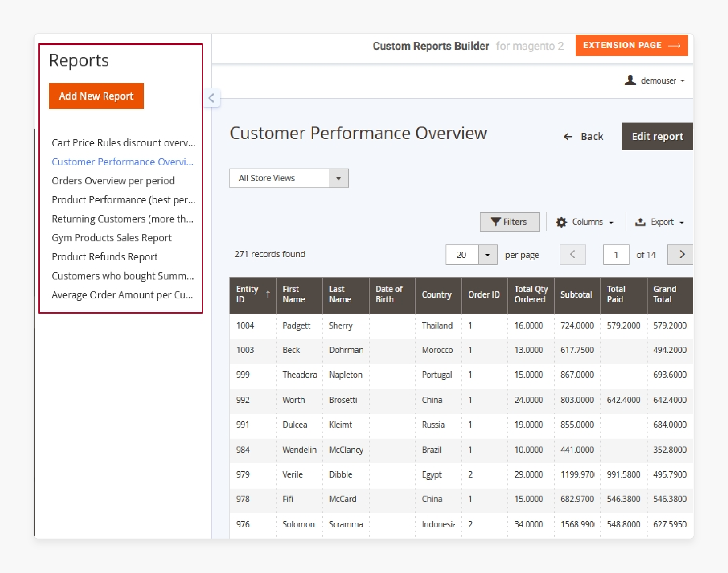Open Cart Price Rules discount overview report
The image size is (728, 573).
[x=123, y=143]
